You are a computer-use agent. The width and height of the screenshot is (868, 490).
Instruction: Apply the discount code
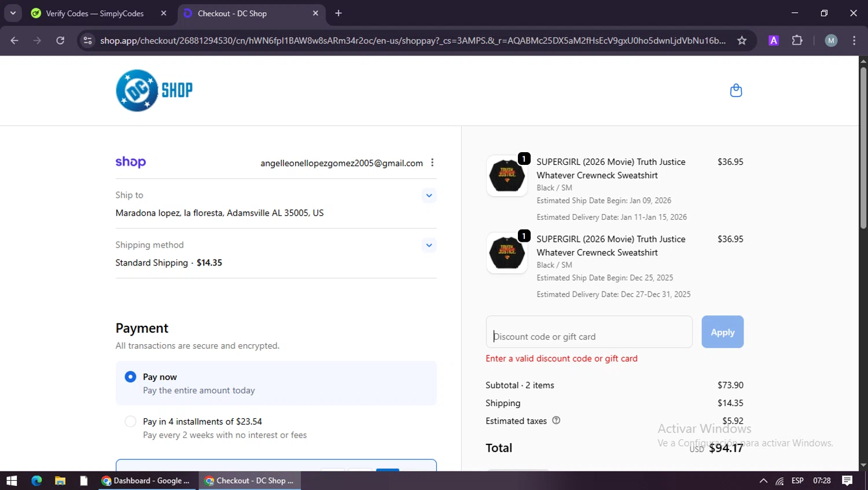pyautogui.click(x=722, y=332)
